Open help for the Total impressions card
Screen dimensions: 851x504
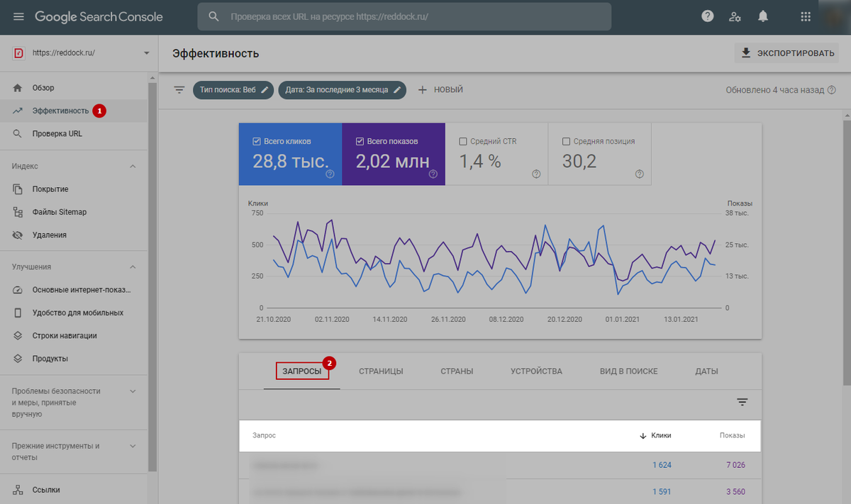433,174
